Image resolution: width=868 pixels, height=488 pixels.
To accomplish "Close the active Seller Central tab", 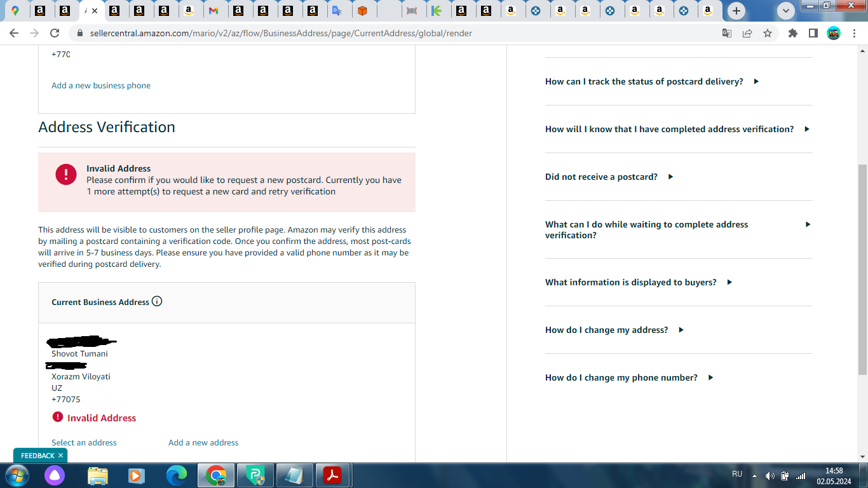I will coord(95,11).
